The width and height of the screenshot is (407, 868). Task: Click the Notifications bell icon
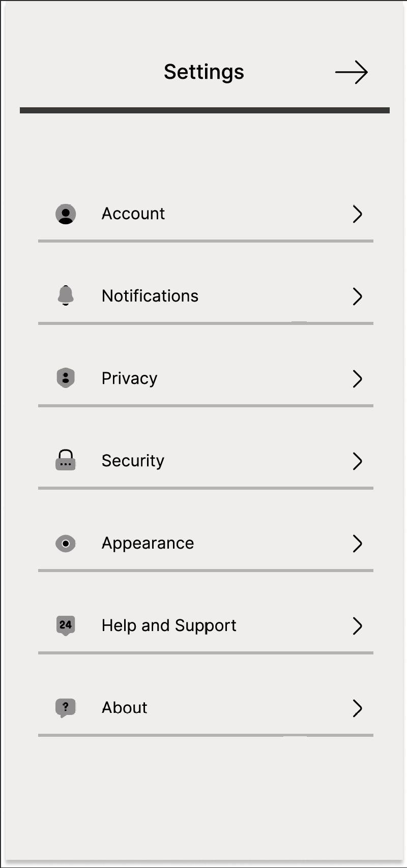66,295
